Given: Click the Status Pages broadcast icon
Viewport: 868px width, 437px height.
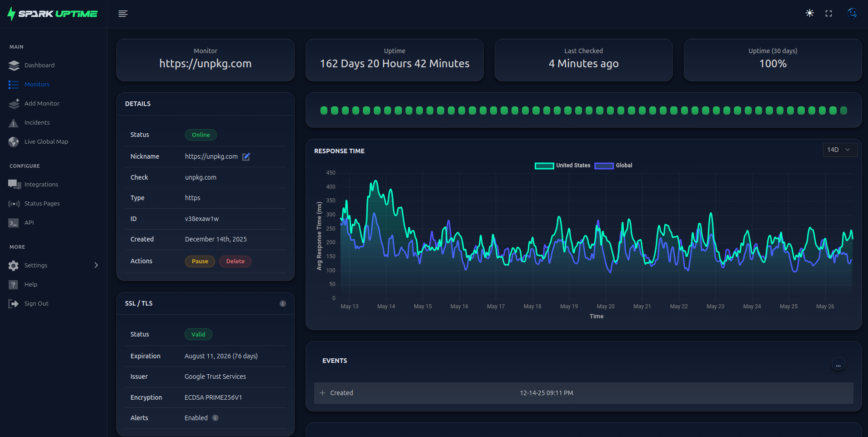Looking at the screenshot, I should coord(14,204).
